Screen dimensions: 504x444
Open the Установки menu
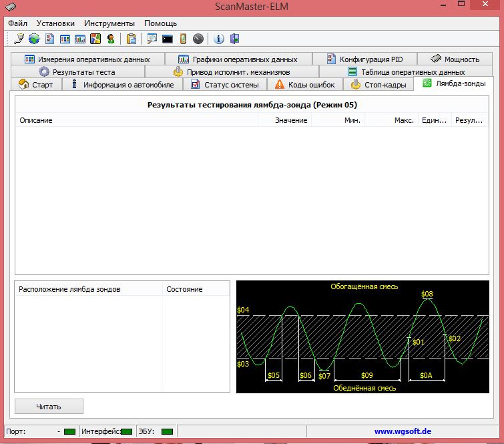click(56, 23)
